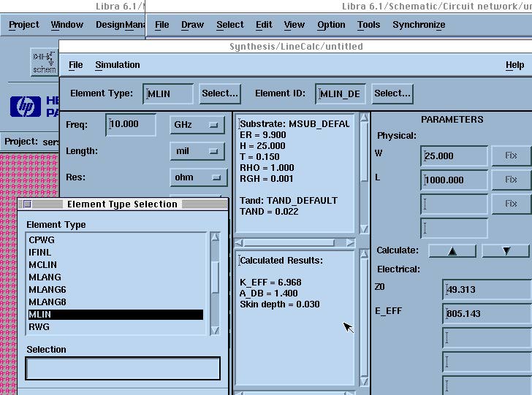Toggle Fix button for the third physical parameter
Viewport: 532px width, 395px height.
pyautogui.click(x=511, y=204)
